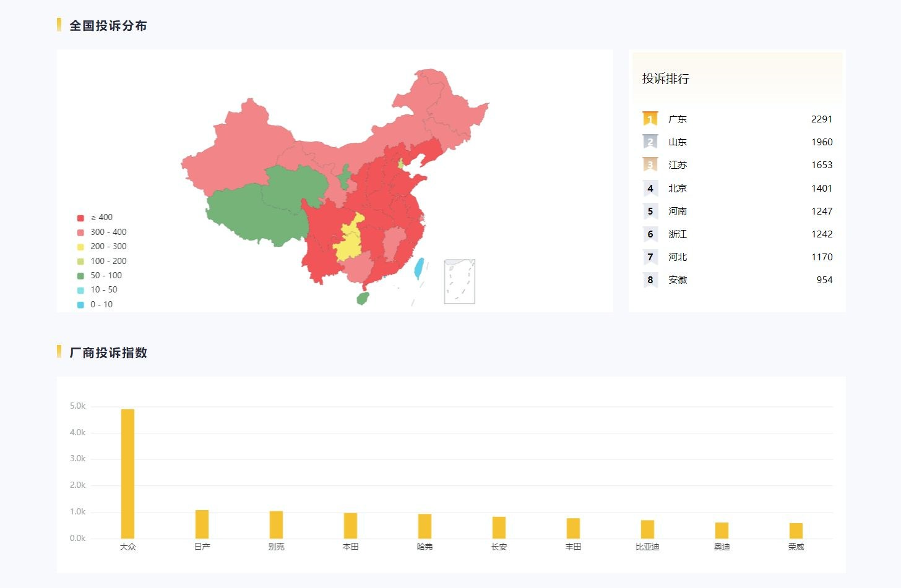This screenshot has width=901, height=588.
Task: Click the silver rank 2 badge icon
Action: [650, 142]
